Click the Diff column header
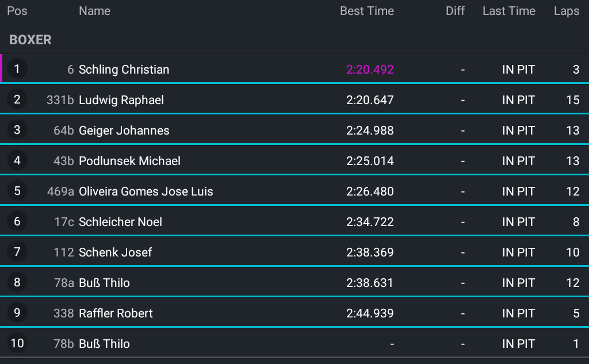 click(455, 11)
